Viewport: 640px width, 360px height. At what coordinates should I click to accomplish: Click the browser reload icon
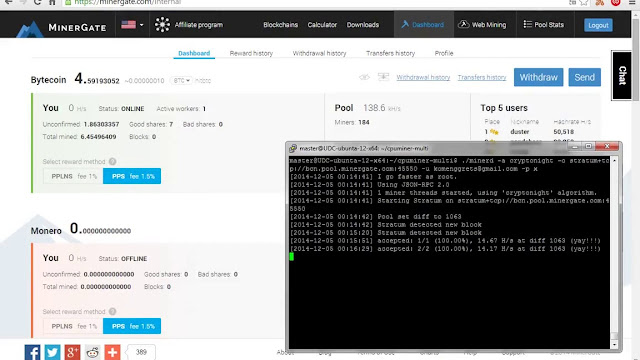tap(37, 2)
